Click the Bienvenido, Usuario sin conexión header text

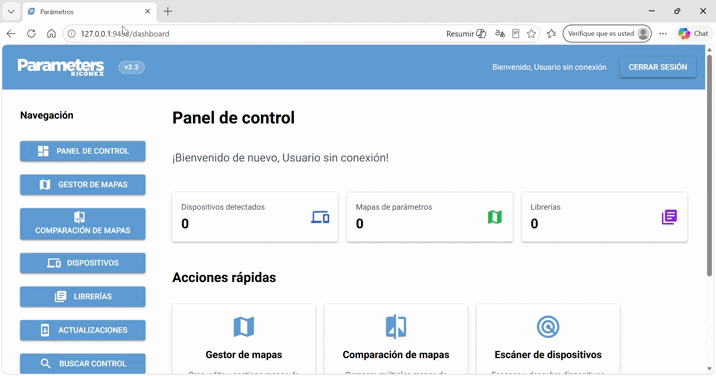[549, 67]
